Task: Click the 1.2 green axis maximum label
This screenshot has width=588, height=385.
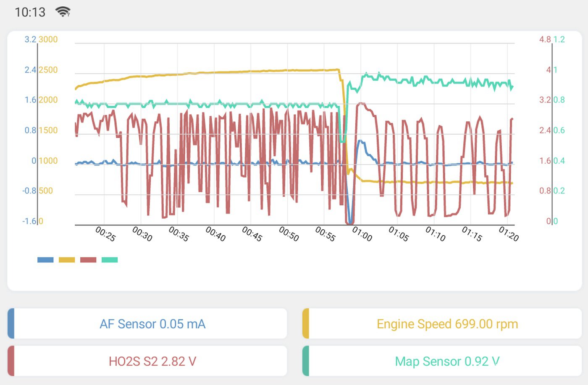Action: (x=559, y=39)
